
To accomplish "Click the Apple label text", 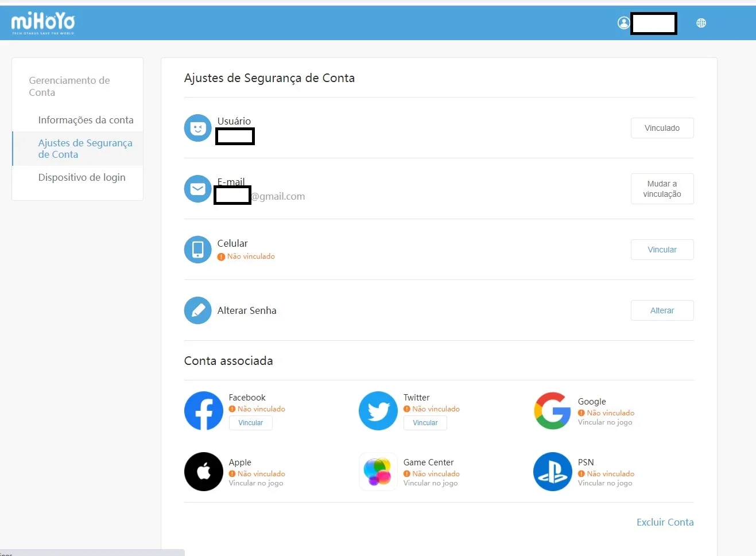I will pyautogui.click(x=240, y=462).
